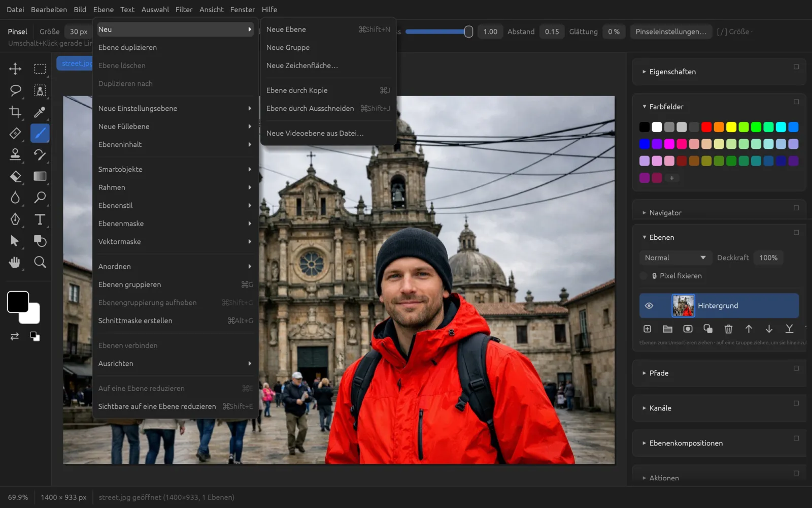Select the rectangular marquee tool
The height and width of the screenshot is (508, 812).
(40, 69)
